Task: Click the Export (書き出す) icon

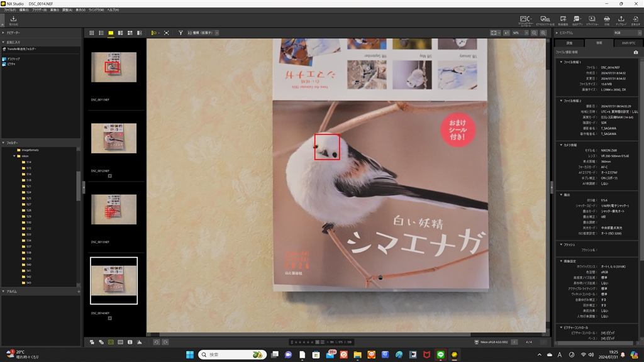Action: pyautogui.click(x=636, y=20)
